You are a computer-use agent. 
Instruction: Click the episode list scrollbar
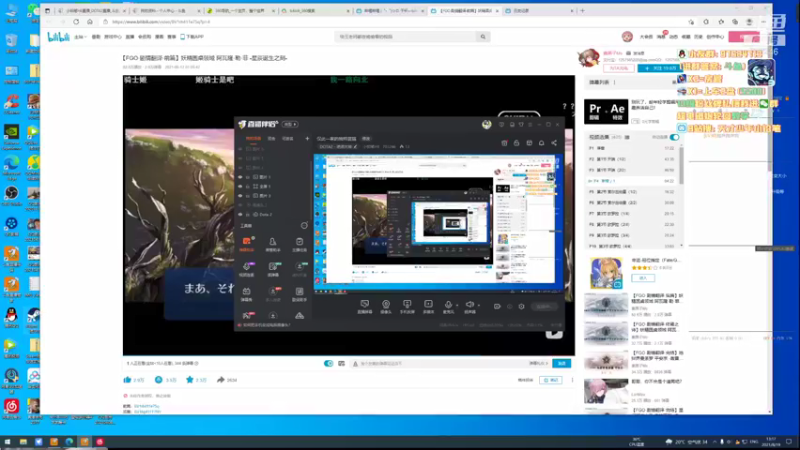pos(681,166)
